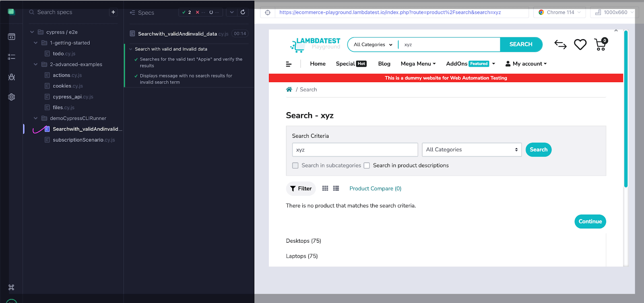Image resolution: width=644 pixels, height=303 pixels.
Task: Click the Search Criteria keyword field
Action: [x=355, y=149]
